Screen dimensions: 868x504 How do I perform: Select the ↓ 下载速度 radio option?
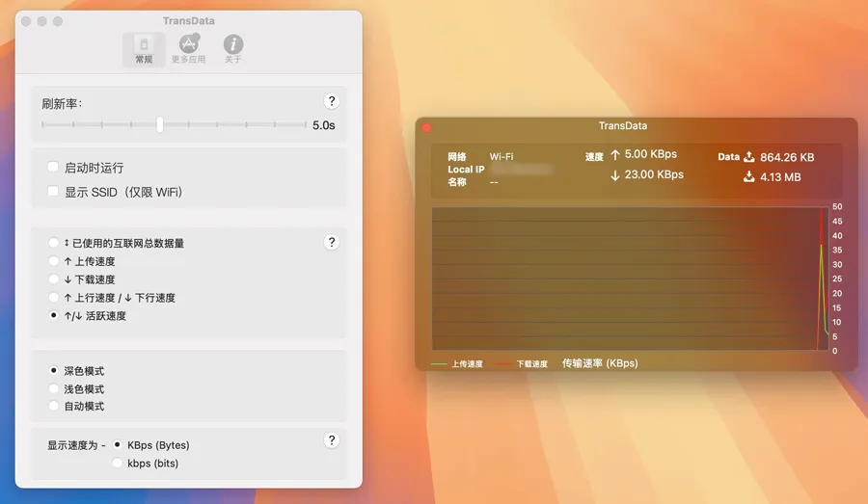pos(54,279)
